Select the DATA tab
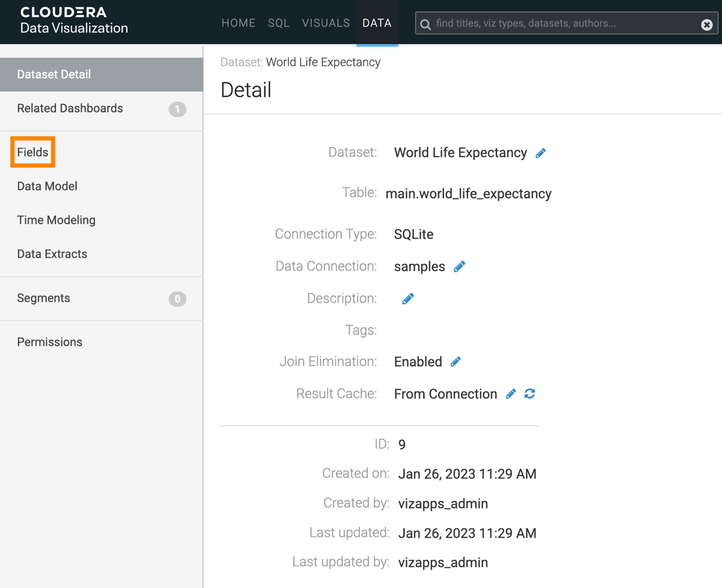722x588 pixels. pyautogui.click(x=377, y=23)
